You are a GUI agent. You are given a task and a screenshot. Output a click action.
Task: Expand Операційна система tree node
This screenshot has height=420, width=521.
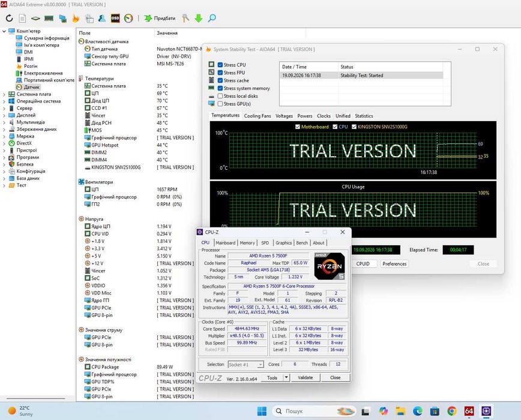tap(4, 101)
